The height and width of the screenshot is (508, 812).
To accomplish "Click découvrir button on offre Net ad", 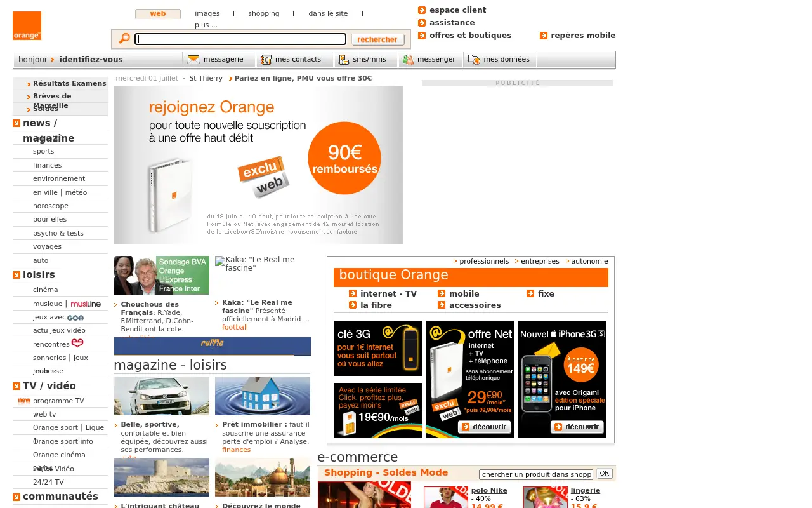I will (485, 427).
